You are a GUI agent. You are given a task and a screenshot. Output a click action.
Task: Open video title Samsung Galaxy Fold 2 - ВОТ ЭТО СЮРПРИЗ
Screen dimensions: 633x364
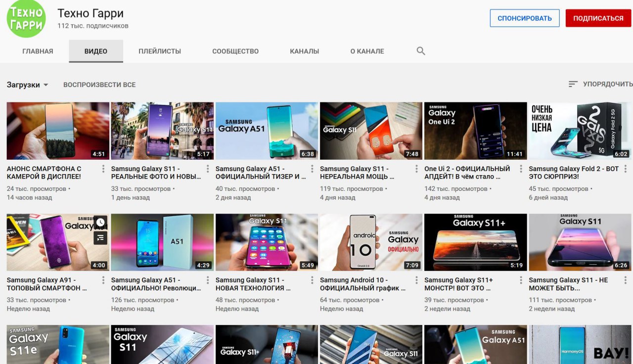574,173
